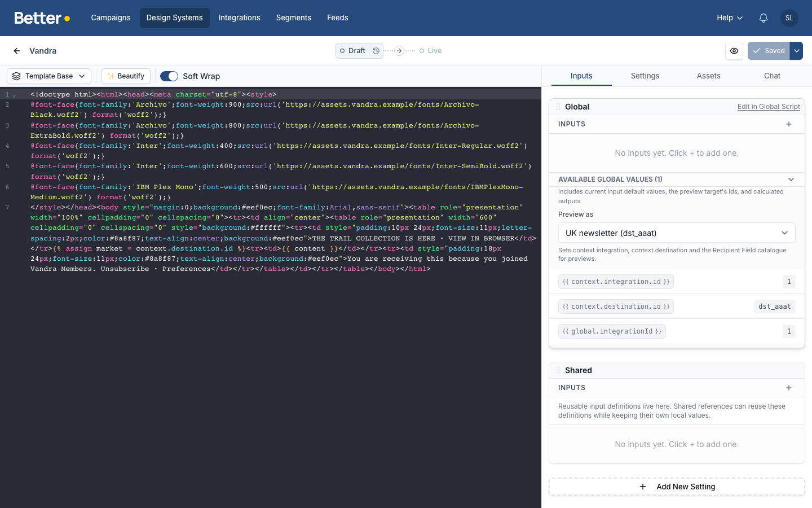The width and height of the screenshot is (812, 508).
Task: Grab the Global section drag handle
Action: click(558, 107)
